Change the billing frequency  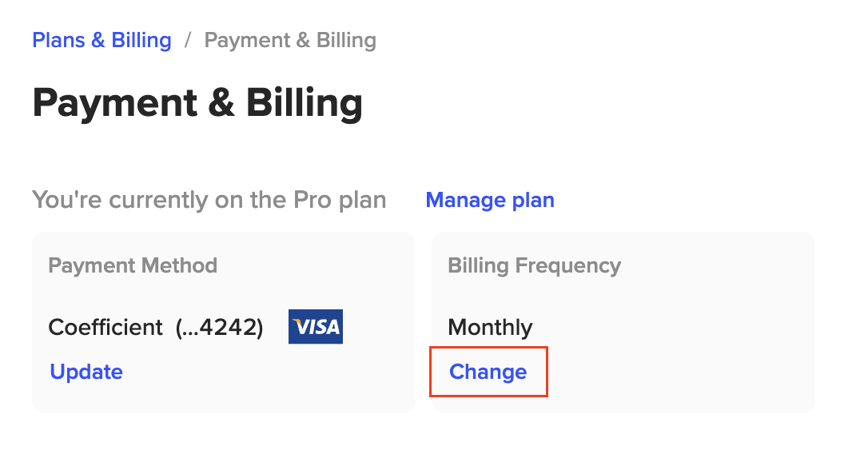(488, 372)
